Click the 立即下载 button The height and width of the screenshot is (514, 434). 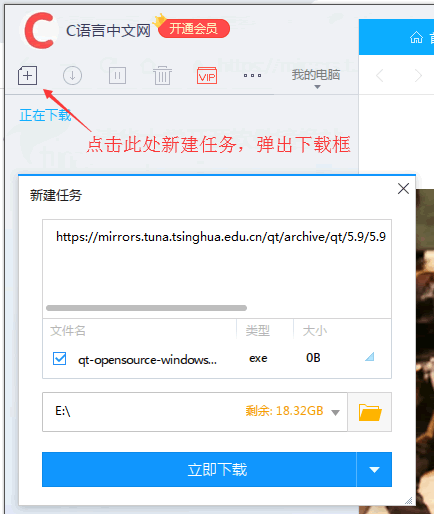click(x=199, y=469)
